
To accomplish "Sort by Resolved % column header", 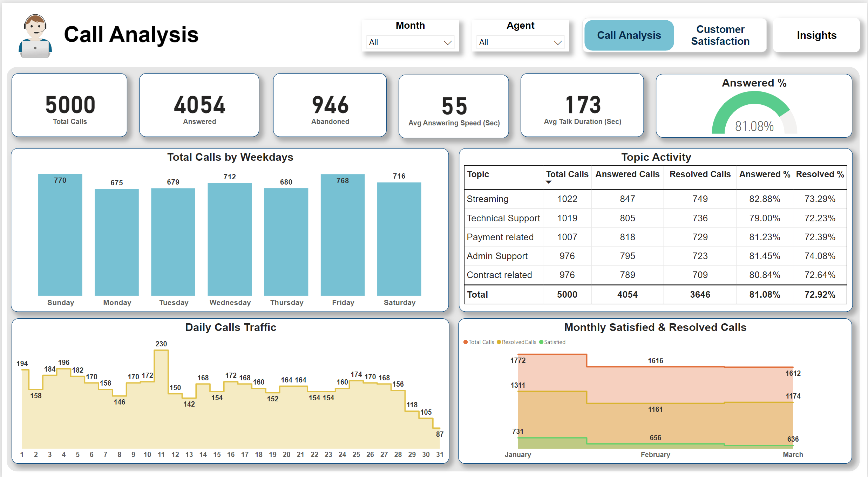I will pyautogui.click(x=820, y=174).
